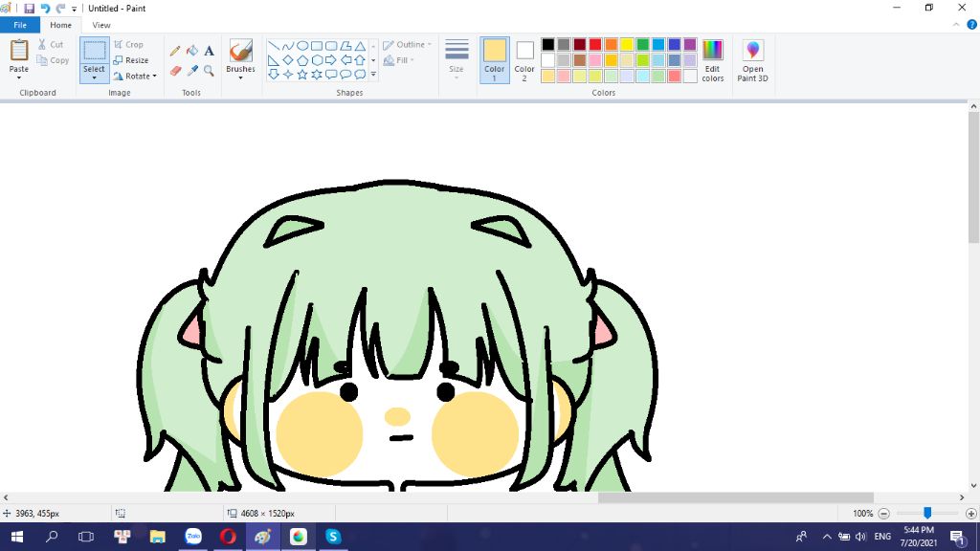
Task: Expand the Paste dropdown arrow
Action: point(19,77)
